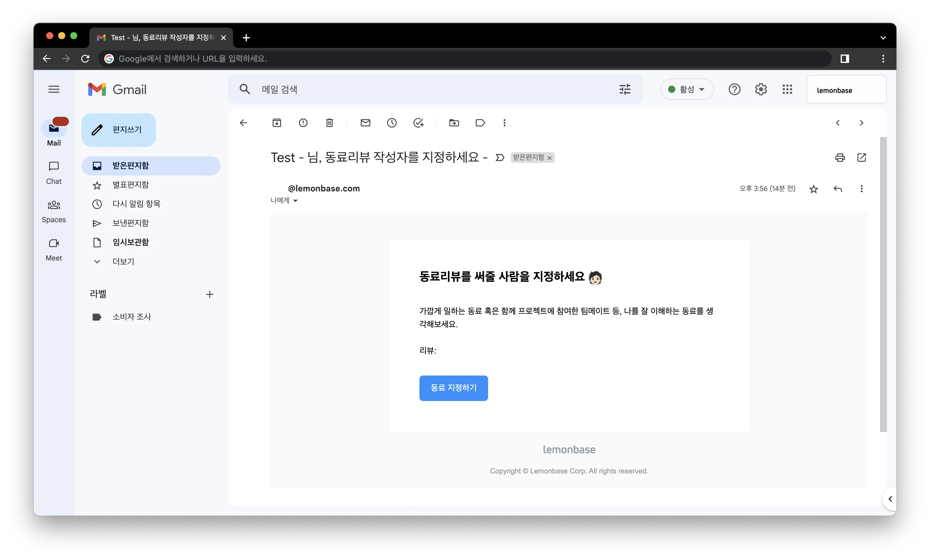Viewport: 930px width, 560px height.
Task: Toggle the importance marker beside subject
Action: click(500, 157)
